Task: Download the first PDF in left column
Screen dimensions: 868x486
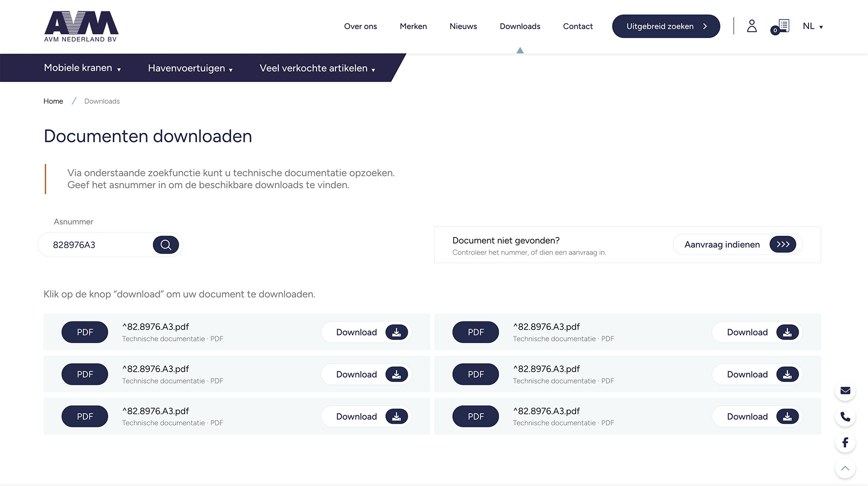Action: 366,332
